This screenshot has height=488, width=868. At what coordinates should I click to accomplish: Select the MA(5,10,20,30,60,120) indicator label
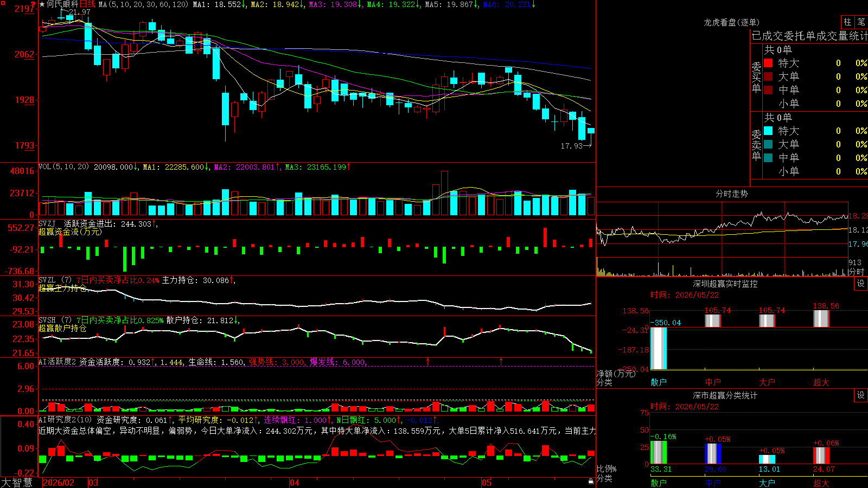click(143, 4)
